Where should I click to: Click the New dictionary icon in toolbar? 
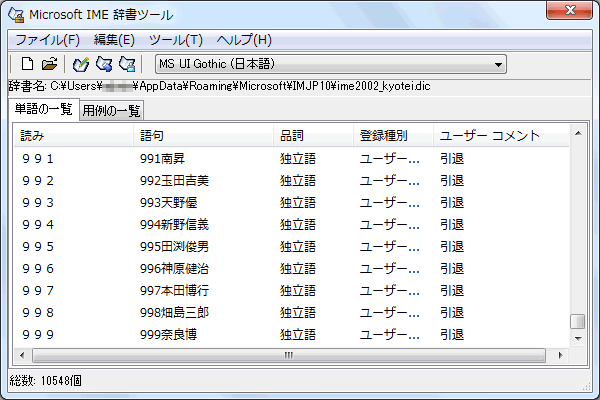(27, 65)
